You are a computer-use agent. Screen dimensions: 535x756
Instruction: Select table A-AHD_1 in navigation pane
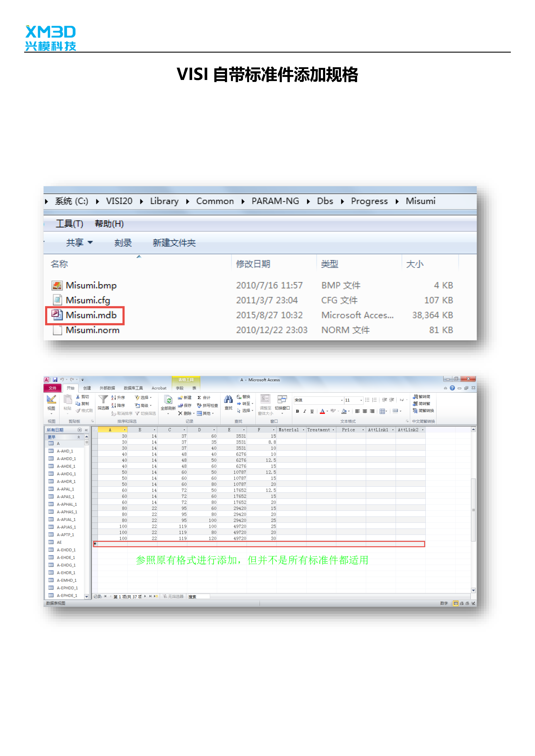(x=64, y=451)
